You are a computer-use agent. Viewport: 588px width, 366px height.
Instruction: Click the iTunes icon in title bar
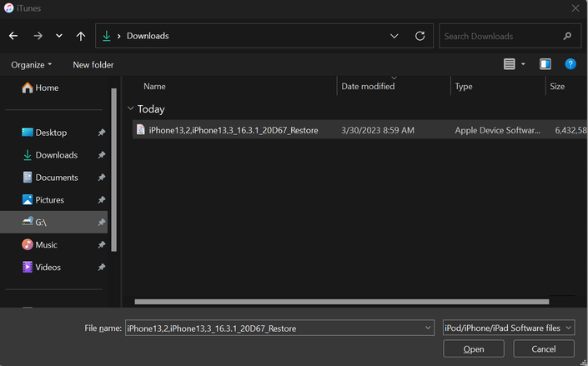(x=8, y=8)
